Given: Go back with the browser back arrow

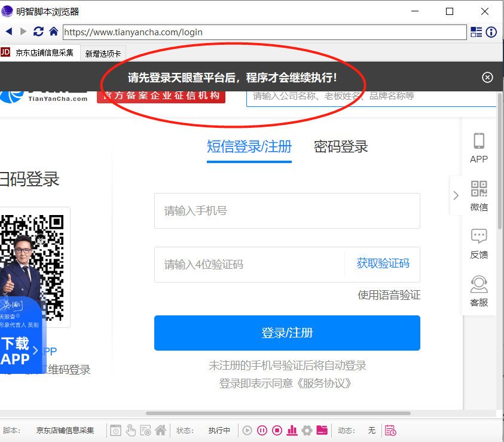Looking at the screenshot, I should pyautogui.click(x=9, y=32).
